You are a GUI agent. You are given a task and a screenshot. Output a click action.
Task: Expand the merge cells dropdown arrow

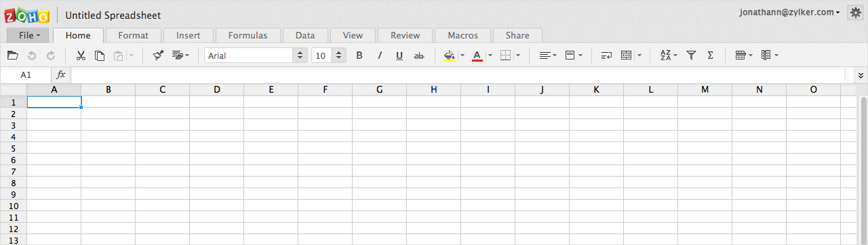pos(639,55)
